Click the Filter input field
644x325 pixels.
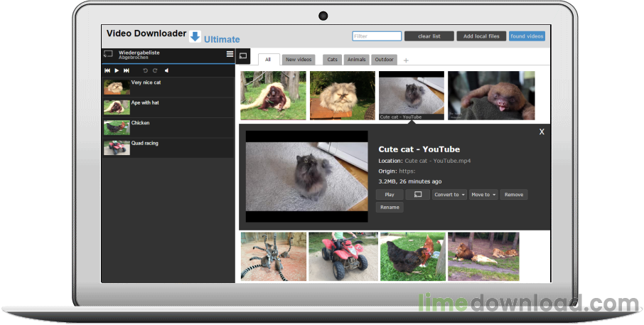click(x=377, y=36)
